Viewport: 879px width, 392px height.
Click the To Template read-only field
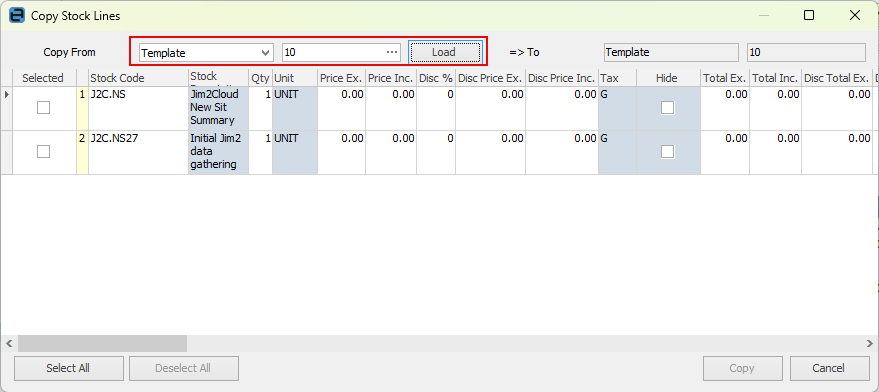(x=671, y=52)
